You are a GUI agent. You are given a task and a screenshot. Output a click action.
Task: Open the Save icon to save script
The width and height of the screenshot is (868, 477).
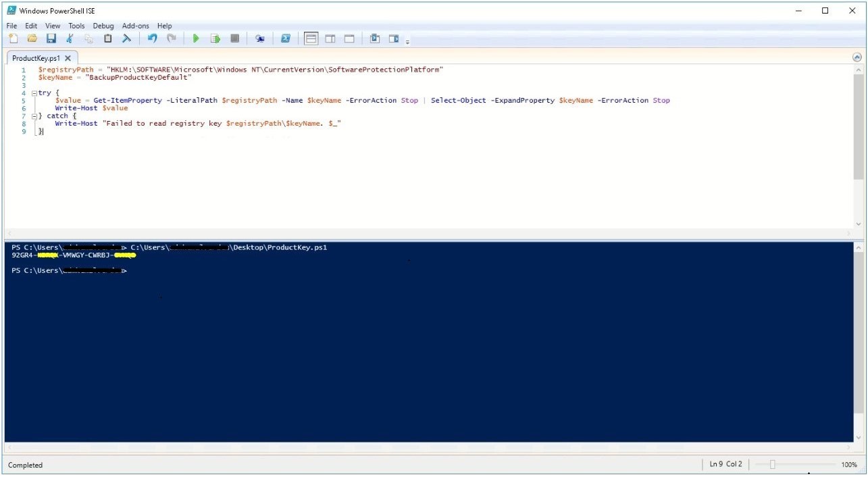point(51,39)
